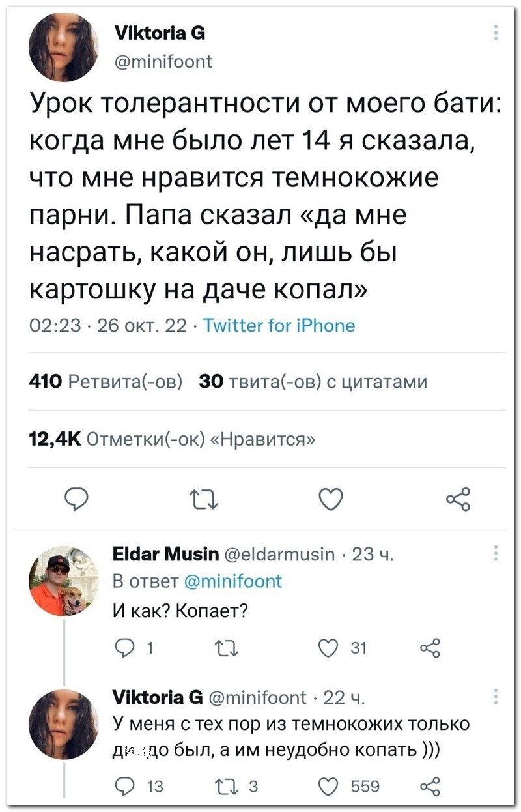Open more options menu for main tweet

pyautogui.click(x=496, y=33)
